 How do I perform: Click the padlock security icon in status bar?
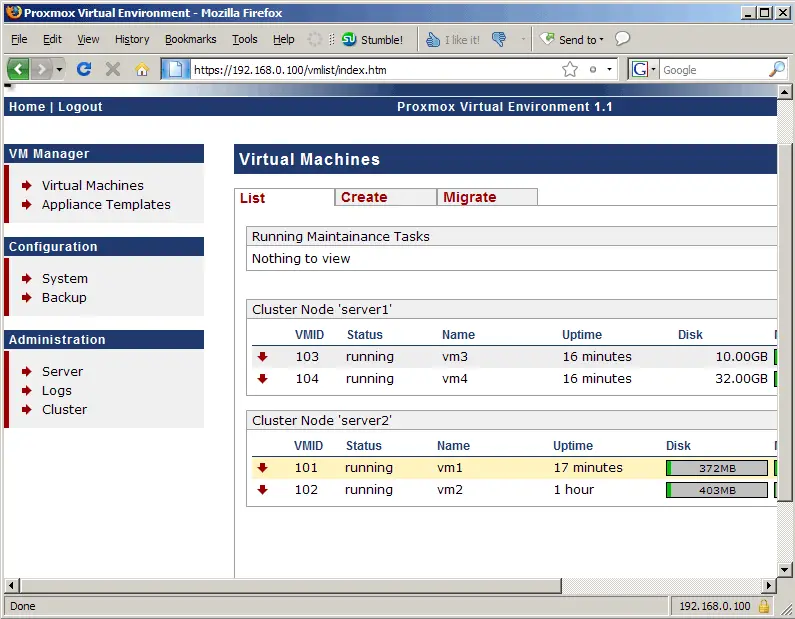point(764,606)
